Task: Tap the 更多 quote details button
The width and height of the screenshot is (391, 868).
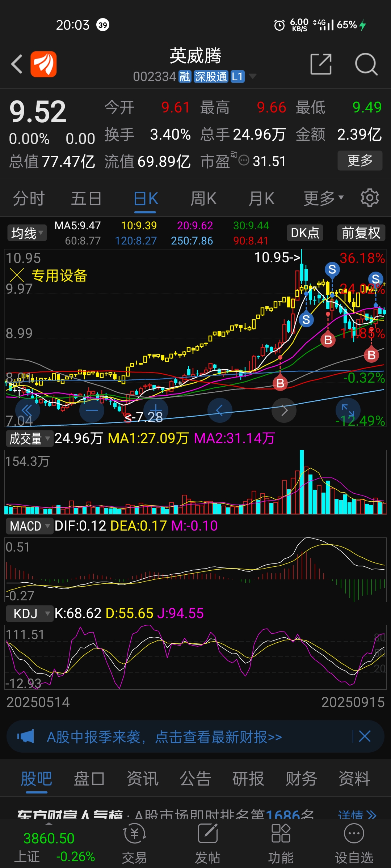Action: (x=360, y=160)
